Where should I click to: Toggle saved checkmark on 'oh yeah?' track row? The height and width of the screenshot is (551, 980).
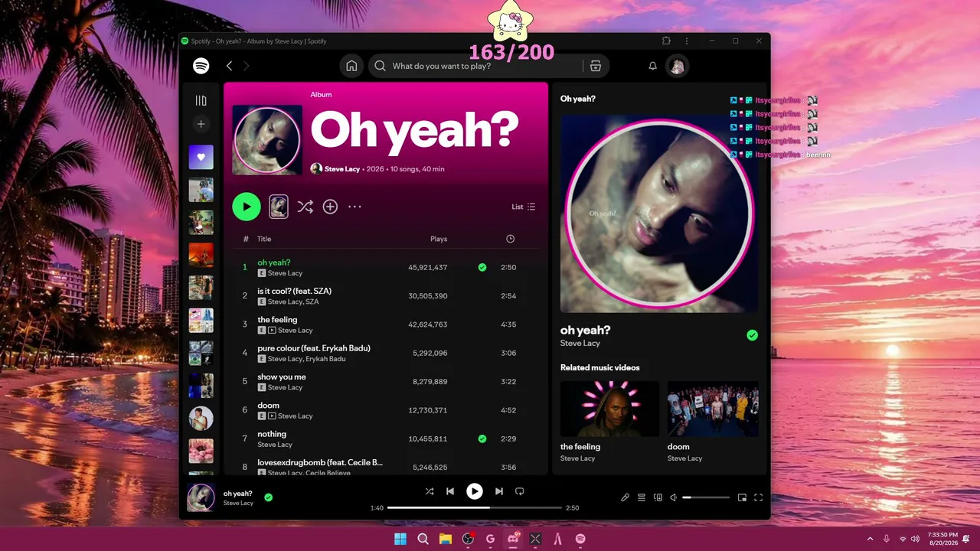coord(482,267)
